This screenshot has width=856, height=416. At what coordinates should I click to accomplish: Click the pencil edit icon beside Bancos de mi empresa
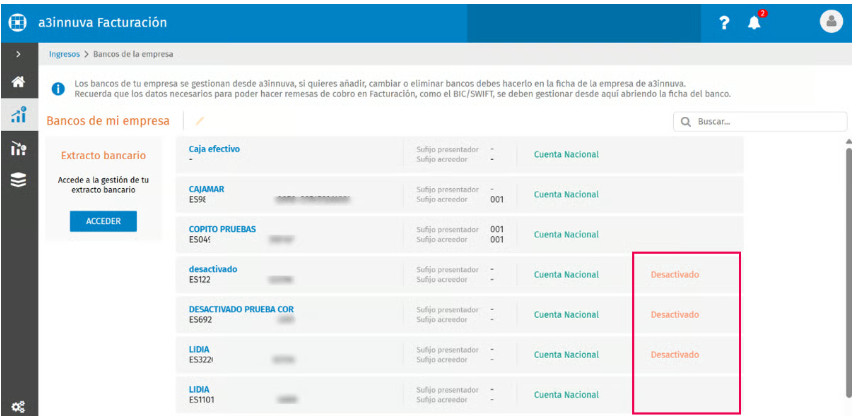(x=200, y=121)
